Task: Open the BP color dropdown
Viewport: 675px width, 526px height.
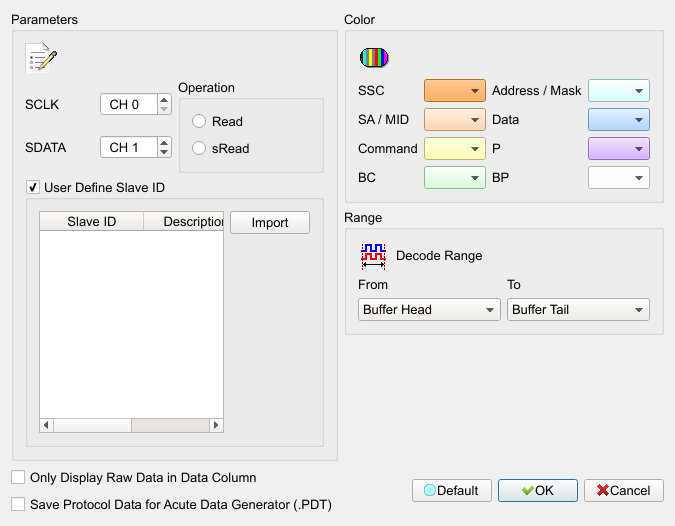Action: 619,178
